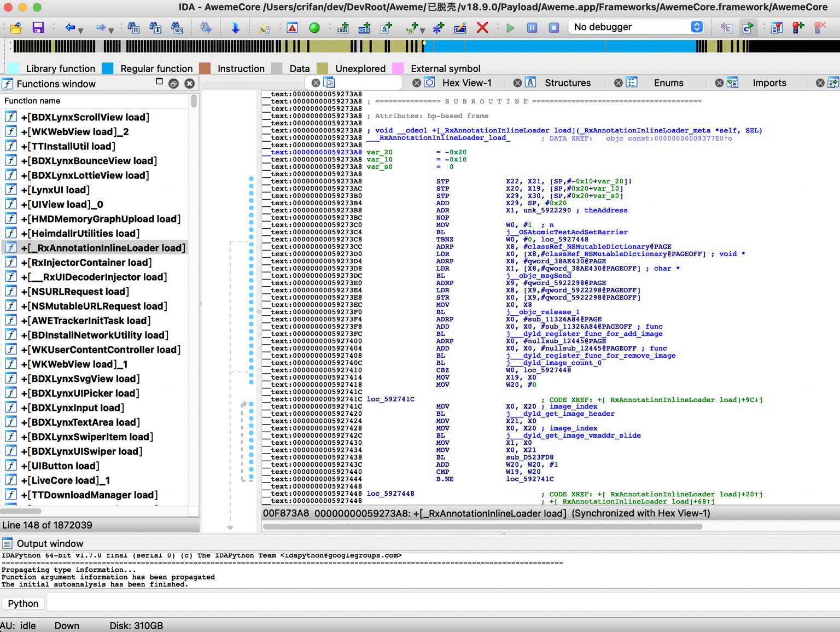Click the C with green arrow toolbar icon
The image size is (840, 632).
[x=748, y=27]
